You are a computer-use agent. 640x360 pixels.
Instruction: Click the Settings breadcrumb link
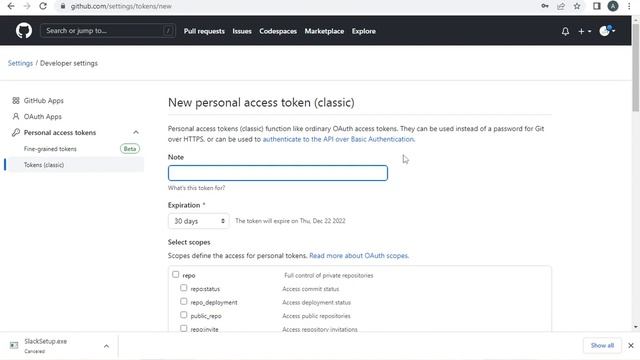(20, 63)
